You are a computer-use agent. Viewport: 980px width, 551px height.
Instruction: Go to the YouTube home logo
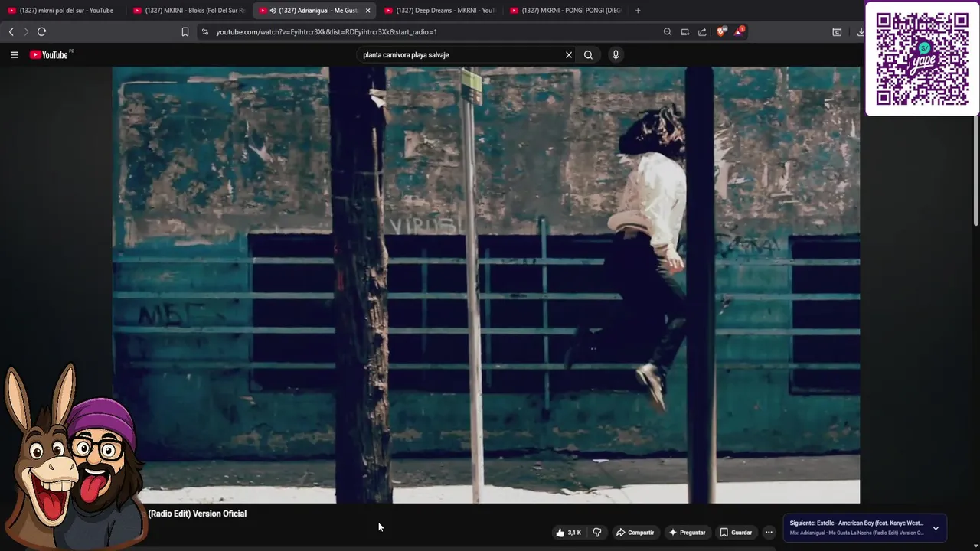[x=51, y=54]
